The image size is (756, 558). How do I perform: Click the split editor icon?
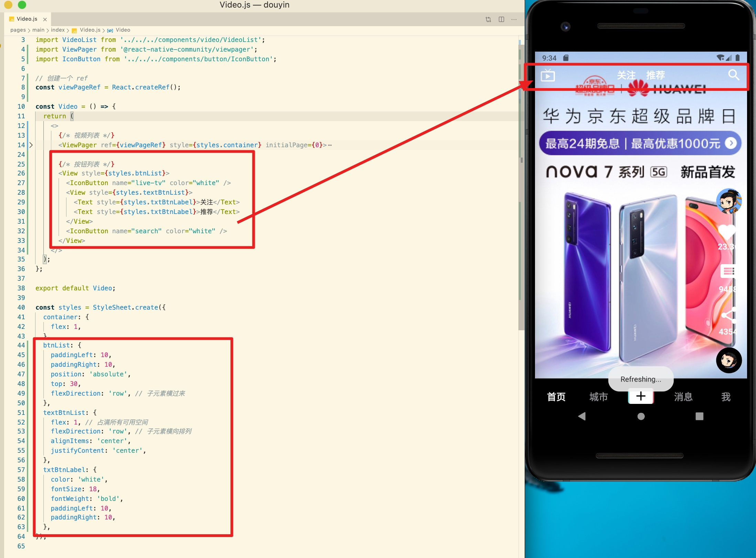(x=501, y=19)
